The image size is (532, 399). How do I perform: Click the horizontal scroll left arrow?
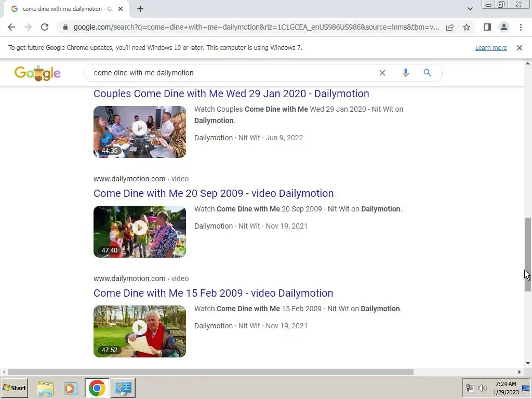click(4, 372)
